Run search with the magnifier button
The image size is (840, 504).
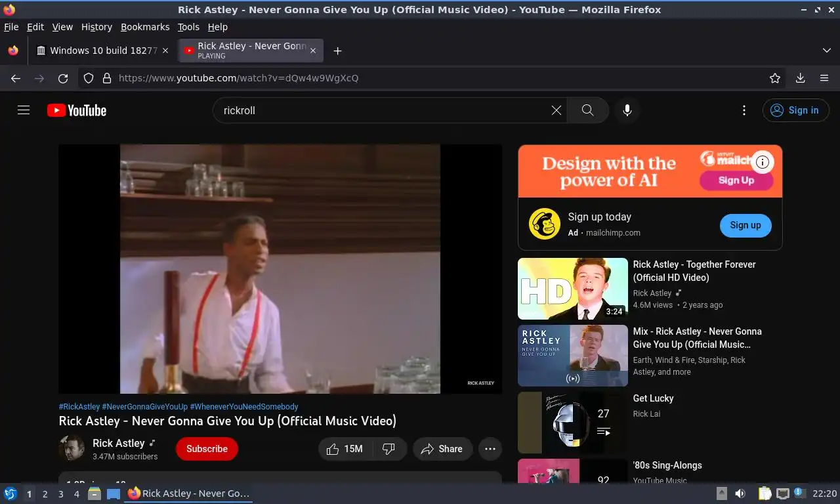[x=588, y=110]
